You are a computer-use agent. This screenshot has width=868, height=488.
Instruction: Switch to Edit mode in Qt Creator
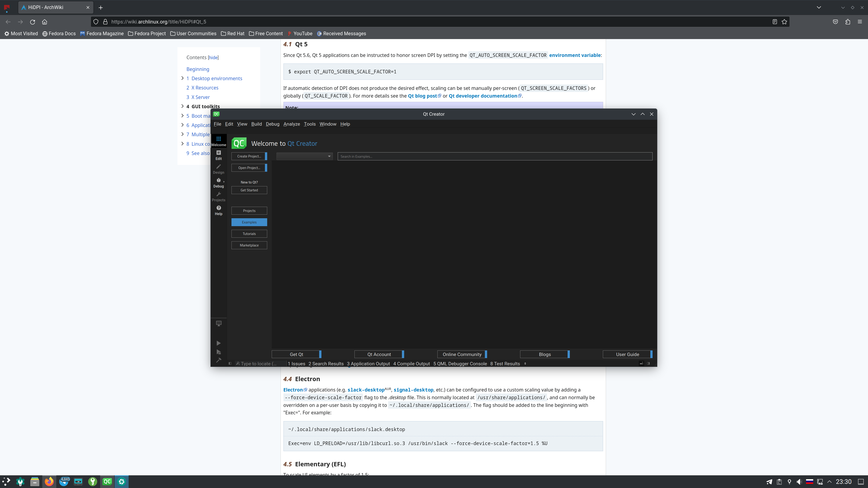pos(218,155)
